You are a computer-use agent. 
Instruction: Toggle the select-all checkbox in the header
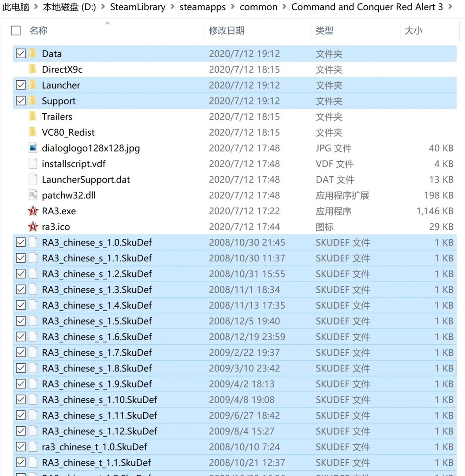click(x=15, y=30)
